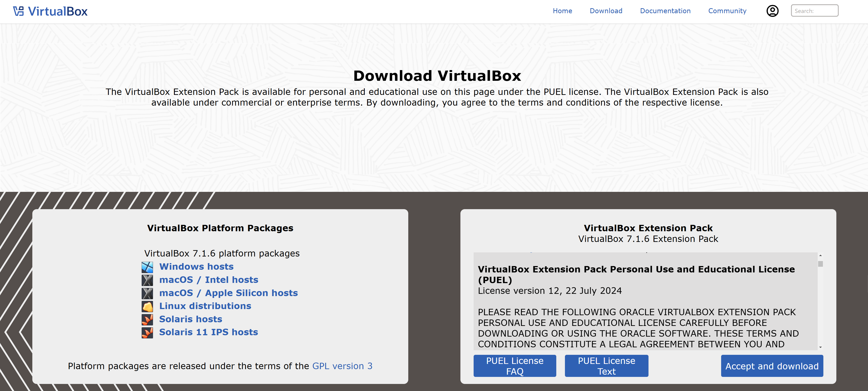This screenshot has width=868, height=391.
Task: Click the VirtualBox logo icon
Action: point(18,11)
